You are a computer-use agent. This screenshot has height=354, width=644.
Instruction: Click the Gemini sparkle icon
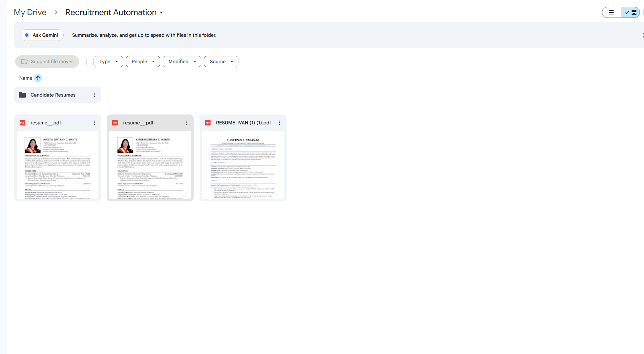(27, 35)
